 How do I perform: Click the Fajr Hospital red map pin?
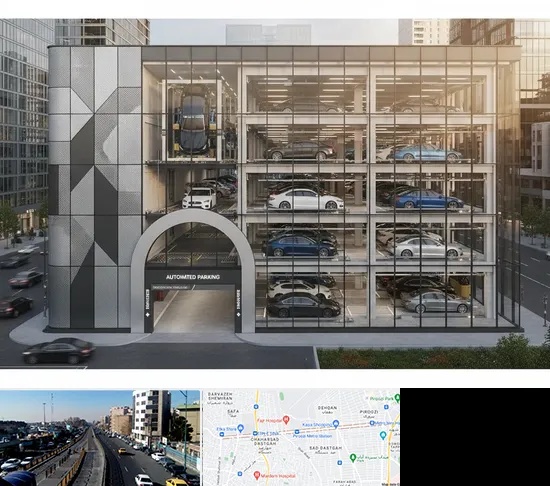click(x=286, y=419)
